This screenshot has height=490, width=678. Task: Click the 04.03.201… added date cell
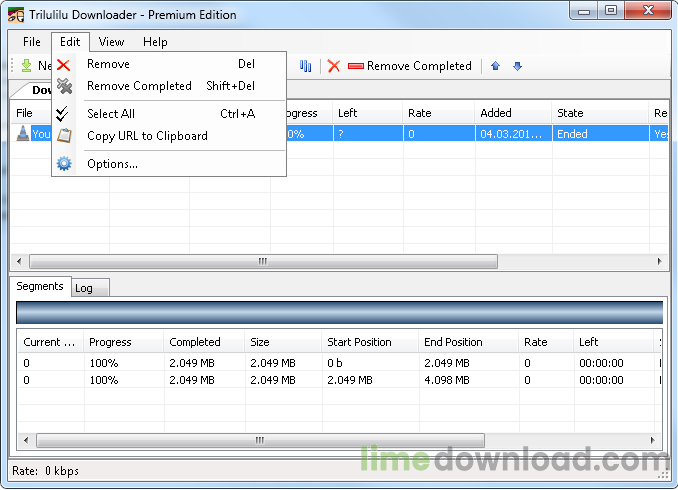click(x=513, y=134)
